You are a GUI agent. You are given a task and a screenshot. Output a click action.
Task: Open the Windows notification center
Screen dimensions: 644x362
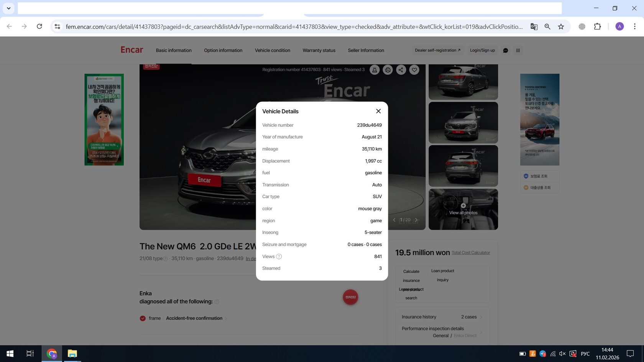click(630, 354)
